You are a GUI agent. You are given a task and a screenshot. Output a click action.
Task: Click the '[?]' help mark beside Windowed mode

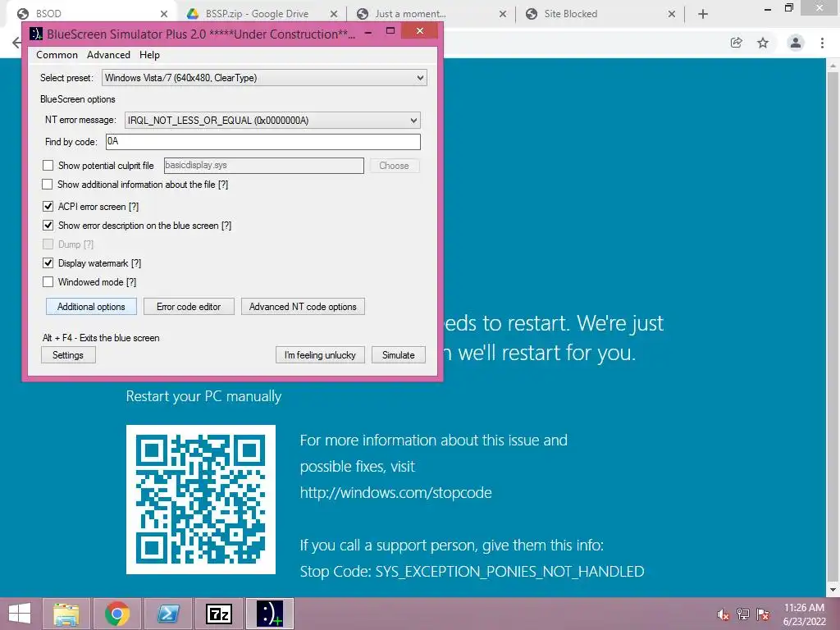(130, 282)
